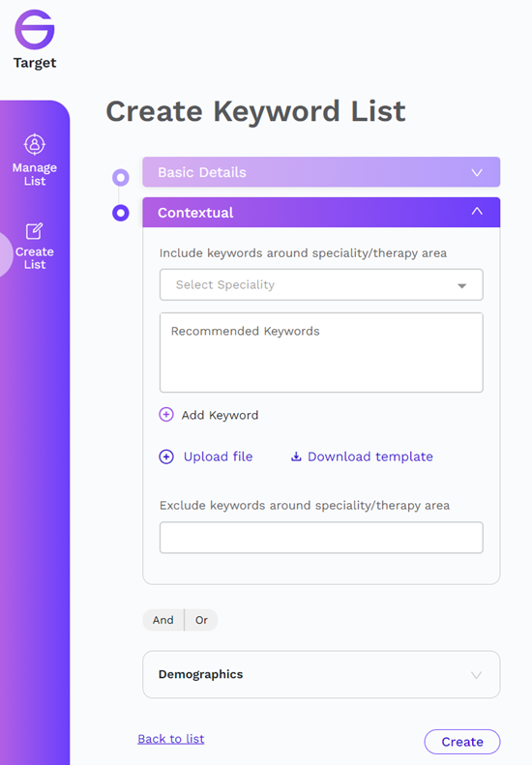
Task: Click the Upload file link text
Action: 219,456
